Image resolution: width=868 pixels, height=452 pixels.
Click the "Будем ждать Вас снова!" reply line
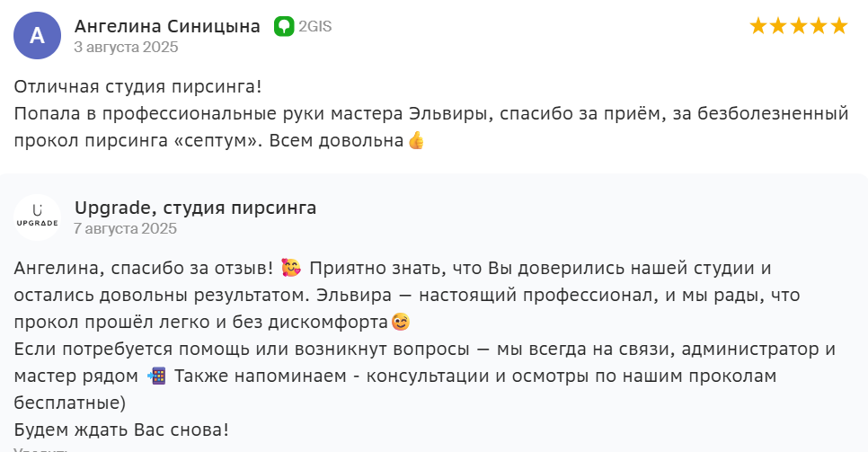[x=121, y=430]
